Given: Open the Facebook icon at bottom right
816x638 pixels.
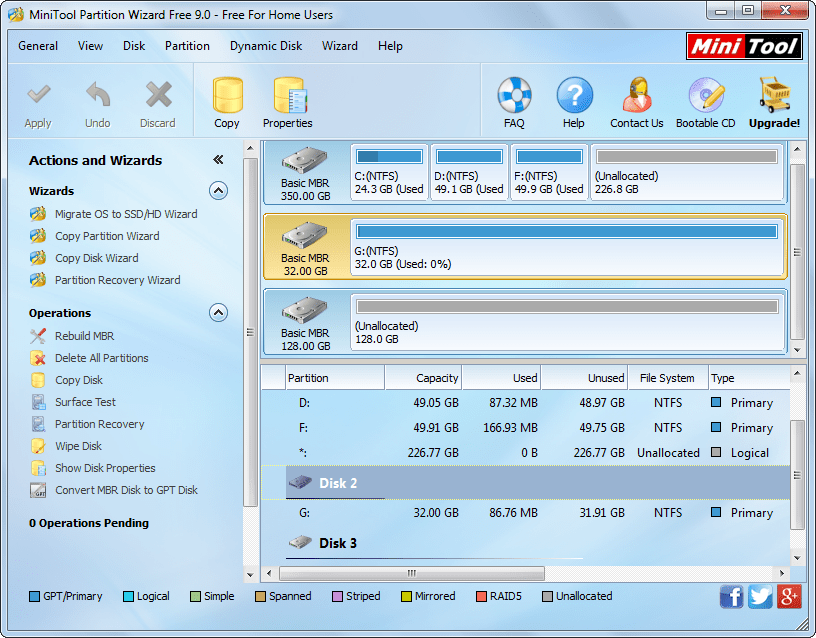Looking at the screenshot, I should [731, 596].
